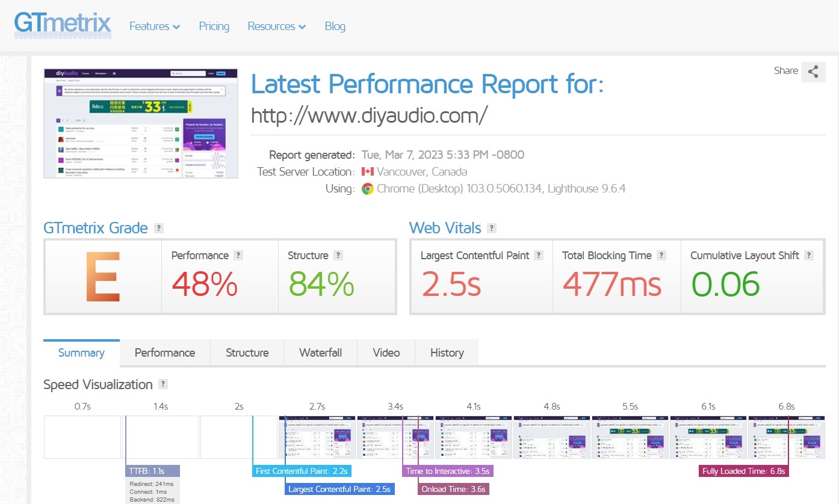
Task: Expand the Resources dropdown menu
Action: 277,26
